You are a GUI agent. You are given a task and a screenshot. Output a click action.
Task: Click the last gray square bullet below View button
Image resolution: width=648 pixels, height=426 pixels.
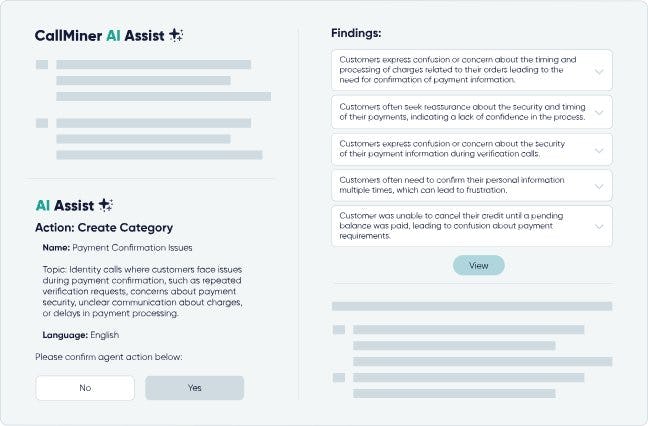pos(338,377)
